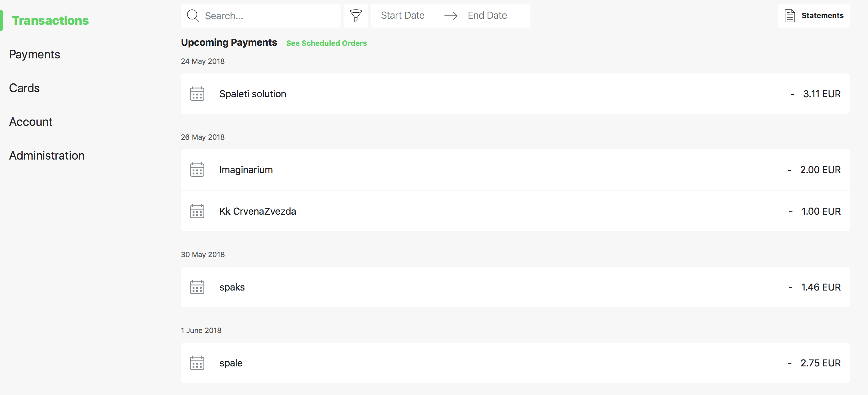Image resolution: width=868 pixels, height=395 pixels.
Task: Click calendar icon beside Kk CrvenaZvezda
Action: pyautogui.click(x=197, y=211)
